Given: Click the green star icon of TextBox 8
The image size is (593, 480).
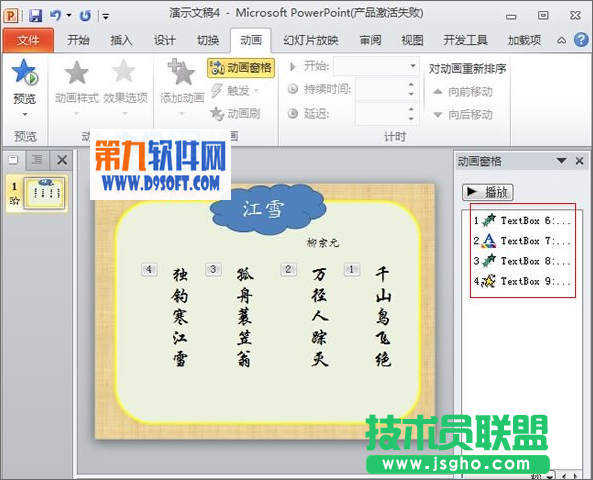Looking at the screenshot, I should pos(489,261).
